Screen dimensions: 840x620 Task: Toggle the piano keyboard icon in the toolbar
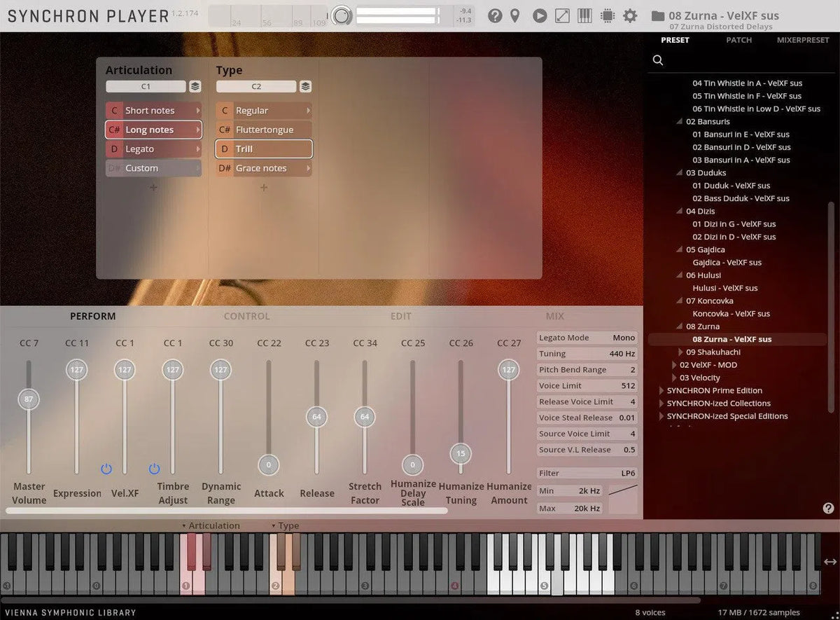pyautogui.click(x=584, y=15)
